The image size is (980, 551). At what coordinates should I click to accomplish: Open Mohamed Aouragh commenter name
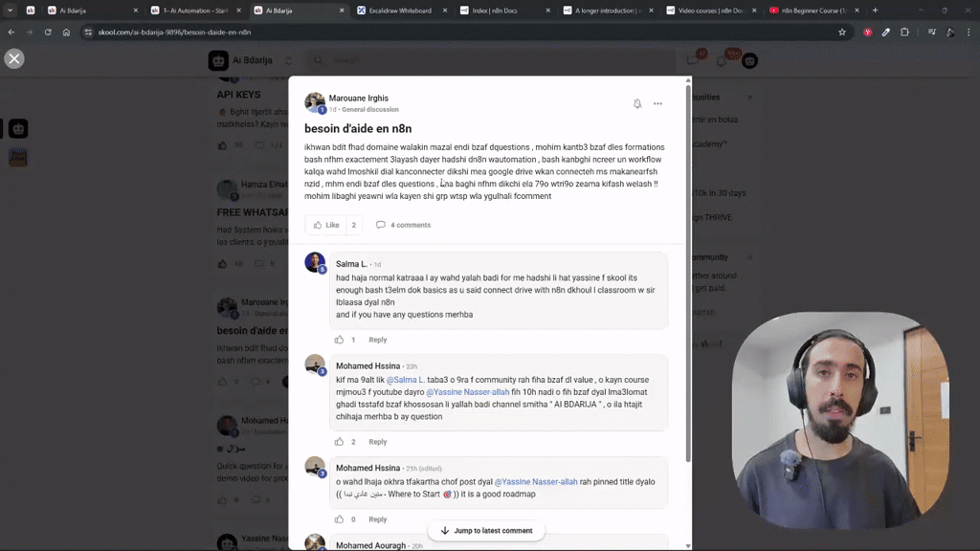click(x=370, y=545)
